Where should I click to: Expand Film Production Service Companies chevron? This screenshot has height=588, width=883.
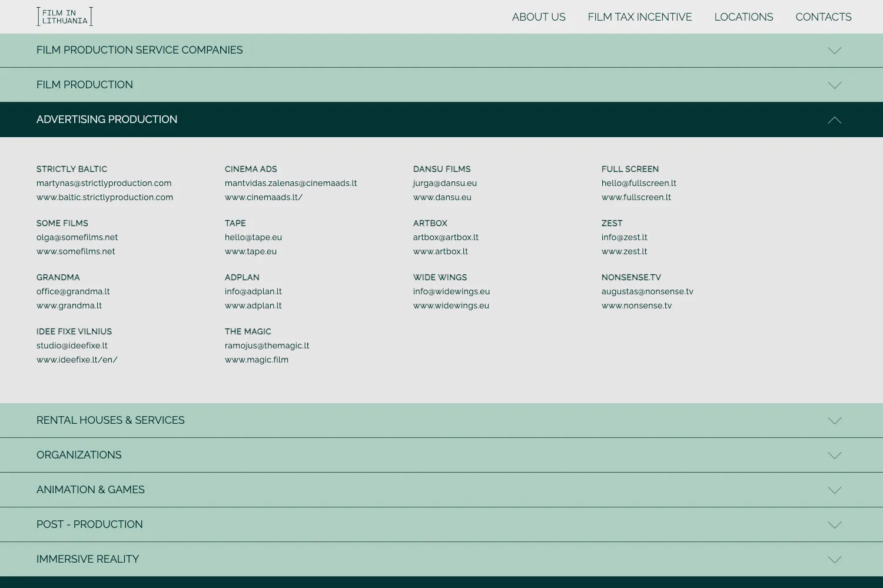click(x=834, y=51)
